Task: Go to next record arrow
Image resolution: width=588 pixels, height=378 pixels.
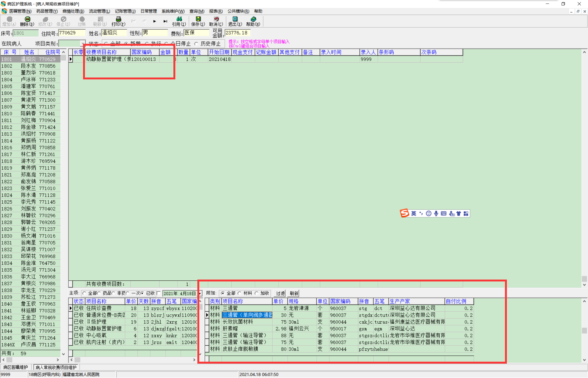Action: pyautogui.click(x=155, y=21)
